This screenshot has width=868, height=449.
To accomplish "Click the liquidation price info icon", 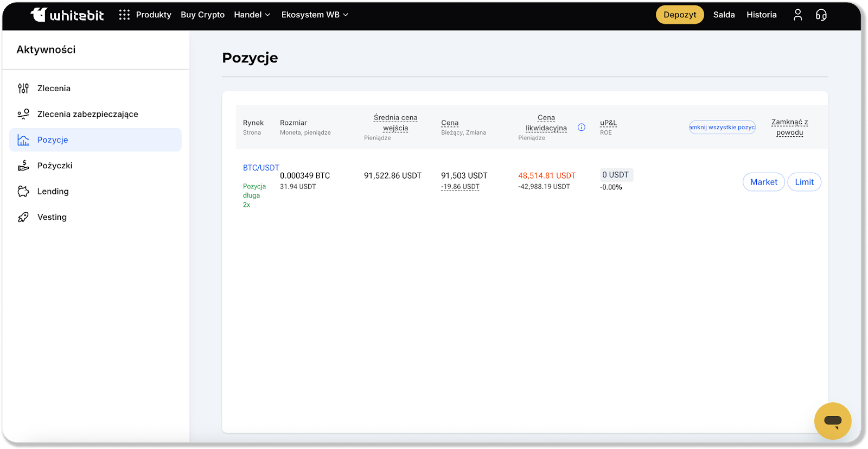I will tap(582, 128).
